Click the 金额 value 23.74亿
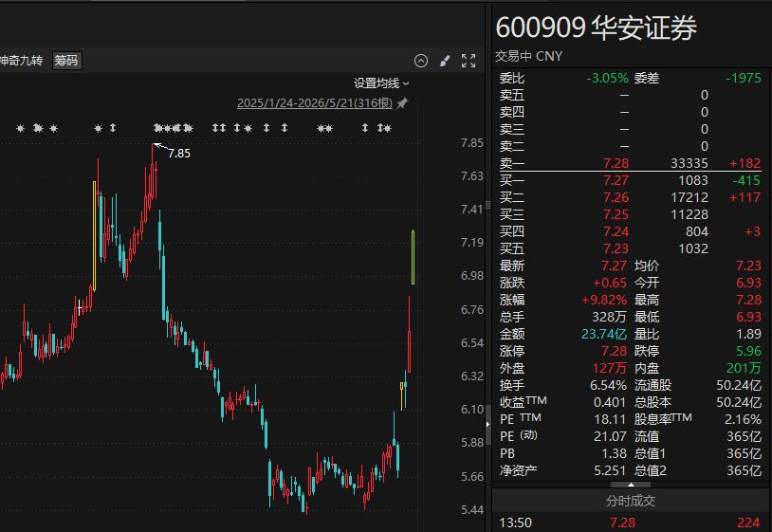772x532 pixels. tap(604, 334)
